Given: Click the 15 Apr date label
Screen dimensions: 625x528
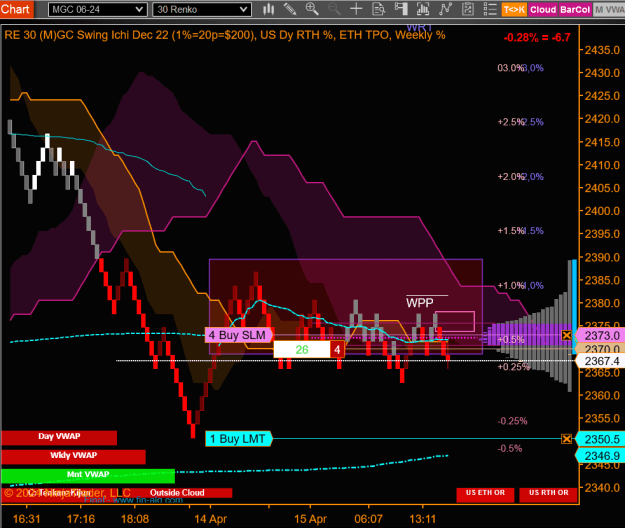Looking at the screenshot, I should 310,519.
